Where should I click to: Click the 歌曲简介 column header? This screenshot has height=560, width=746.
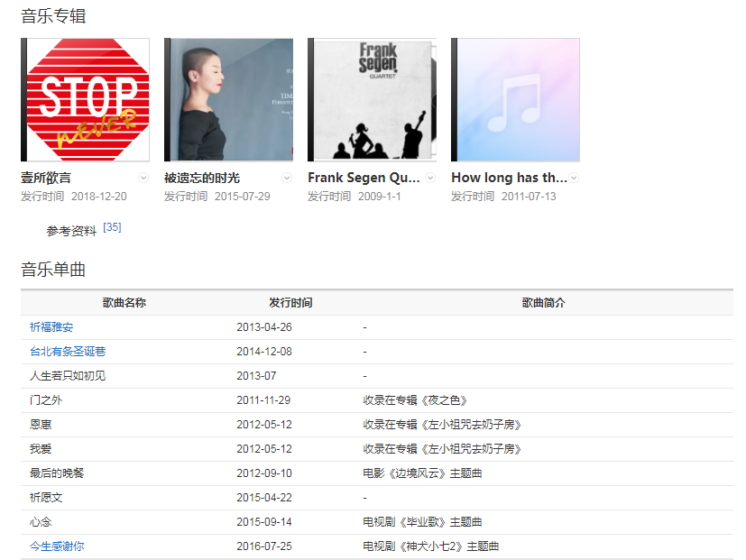tap(543, 303)
